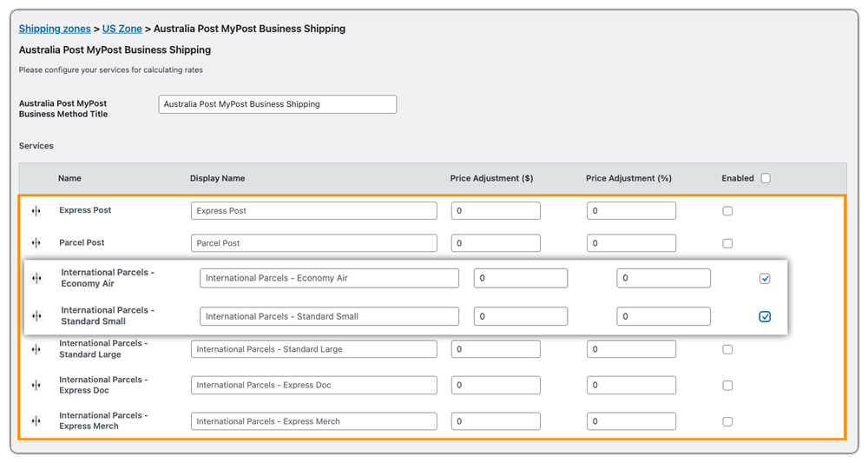Click International Parcels - Standard Small name label
The height and width of the screenshot is (463, 868).
click(108, 315)
